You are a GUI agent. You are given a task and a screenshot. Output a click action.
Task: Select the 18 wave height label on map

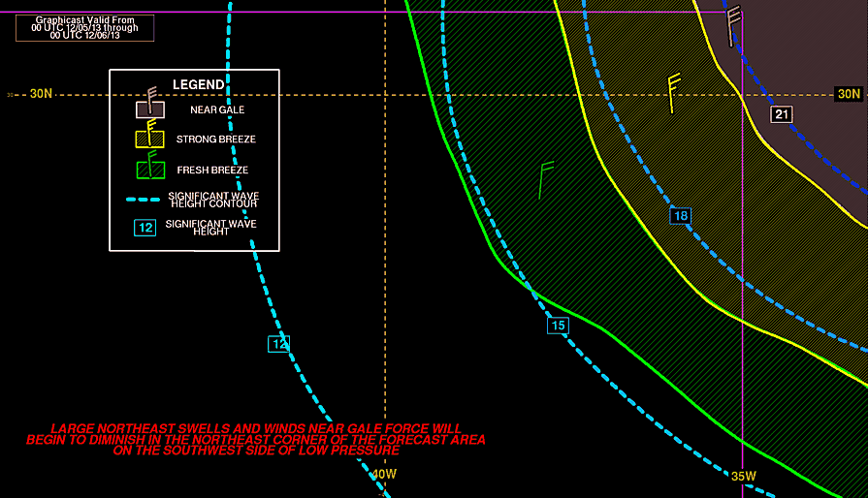681,215
